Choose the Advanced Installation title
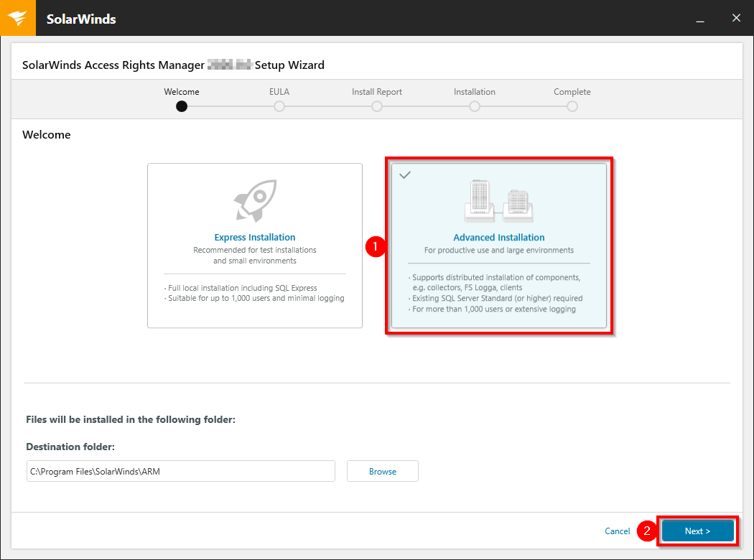The height and width of the screenshot is (560, 754). (x=499, y=238)
